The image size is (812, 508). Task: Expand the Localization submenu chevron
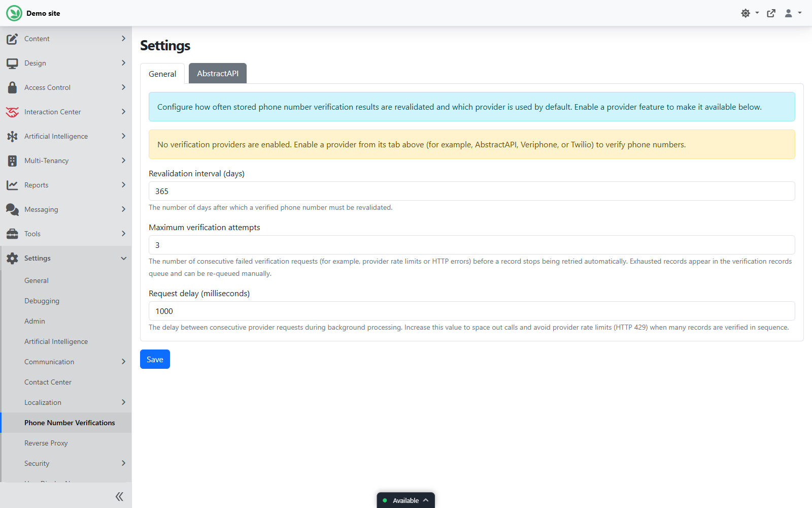coord(123,402)
